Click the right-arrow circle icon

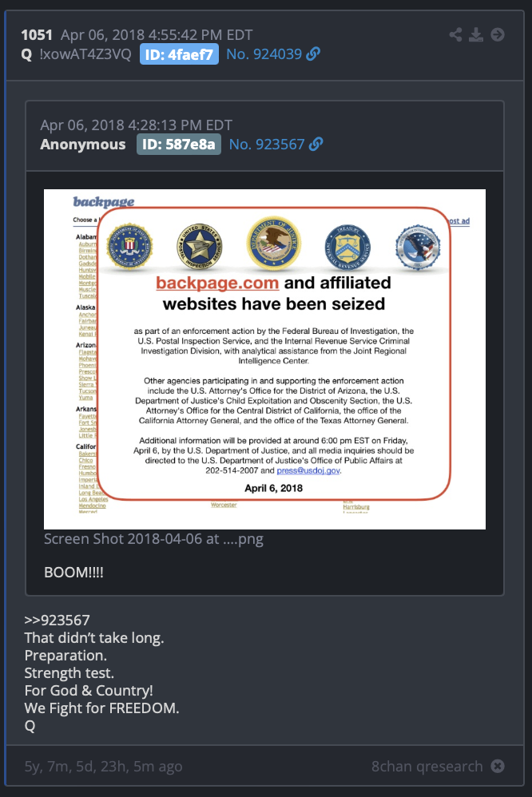(498, 34)
